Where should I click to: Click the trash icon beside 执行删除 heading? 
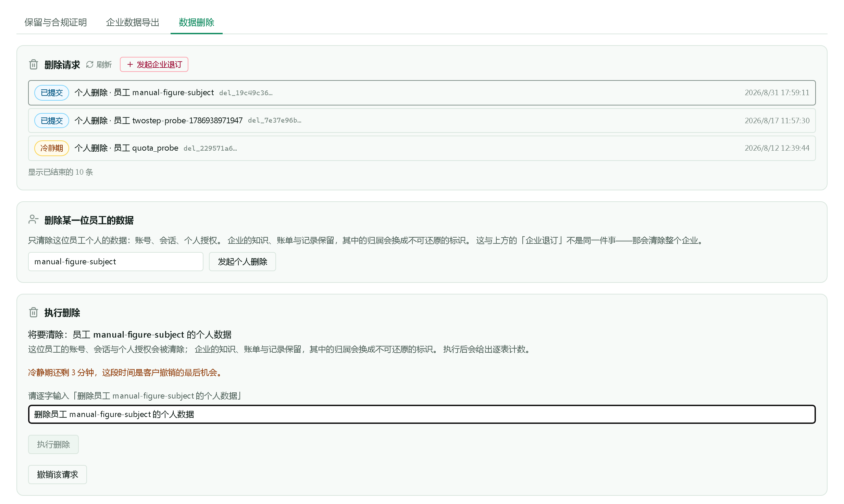click(x=34, y=312)
